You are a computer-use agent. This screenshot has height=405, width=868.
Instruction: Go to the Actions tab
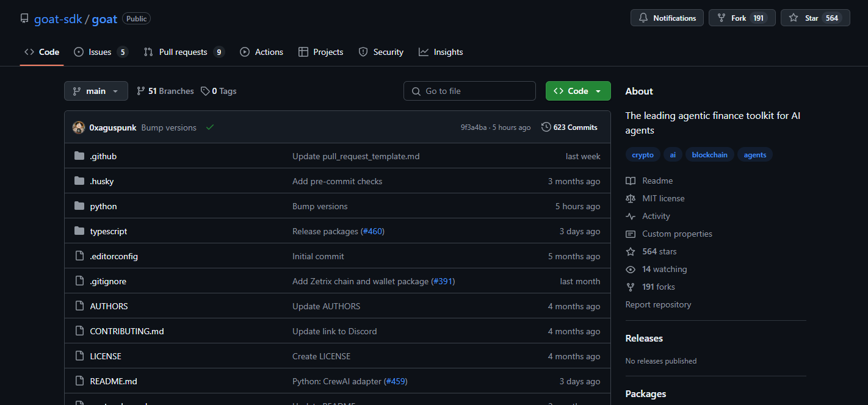tap(262, 52)
